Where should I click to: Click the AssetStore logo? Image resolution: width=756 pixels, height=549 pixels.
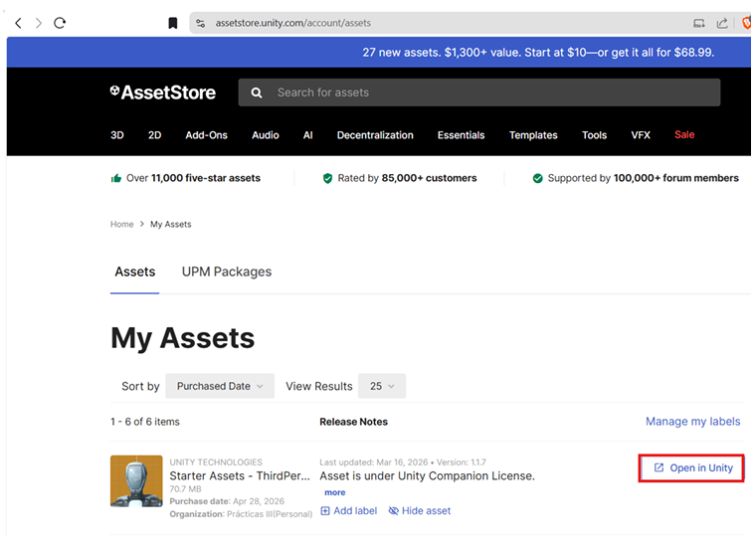click(x=163, y=92)
